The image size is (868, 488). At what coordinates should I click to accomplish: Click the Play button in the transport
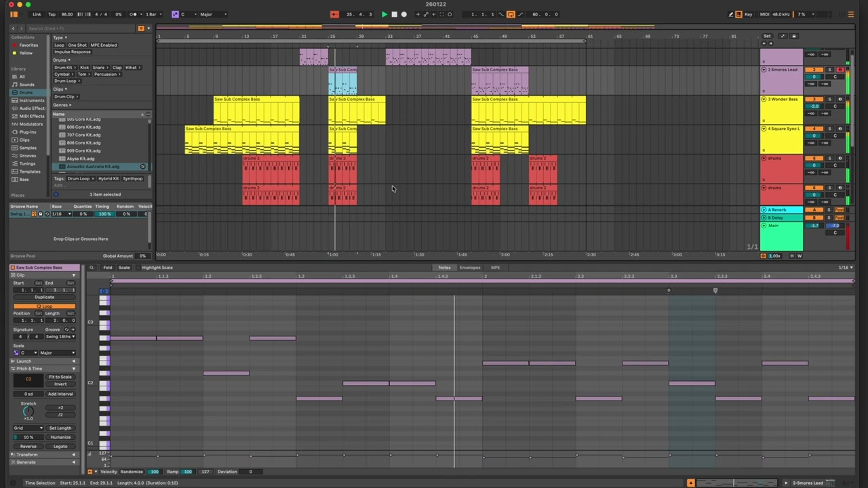(384, 14)
